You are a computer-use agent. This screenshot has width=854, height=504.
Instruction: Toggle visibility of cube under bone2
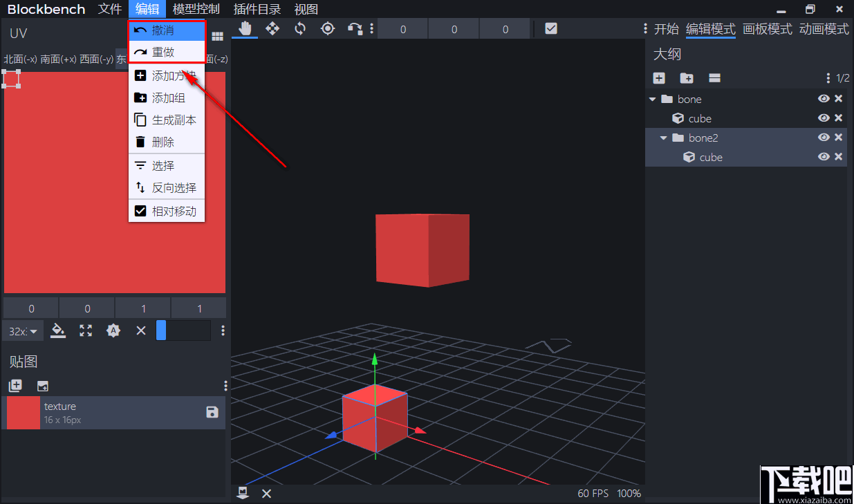click(x=824, y=157)
